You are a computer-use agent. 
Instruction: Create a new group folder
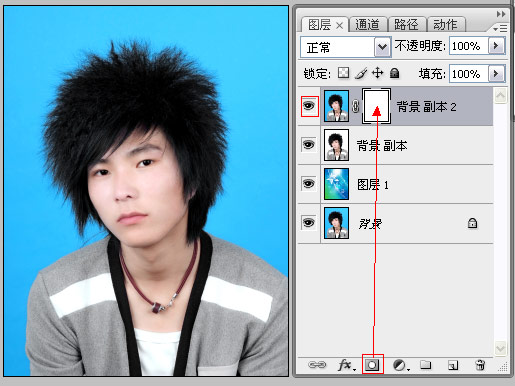pyautogui.click(x=425, y=365)
